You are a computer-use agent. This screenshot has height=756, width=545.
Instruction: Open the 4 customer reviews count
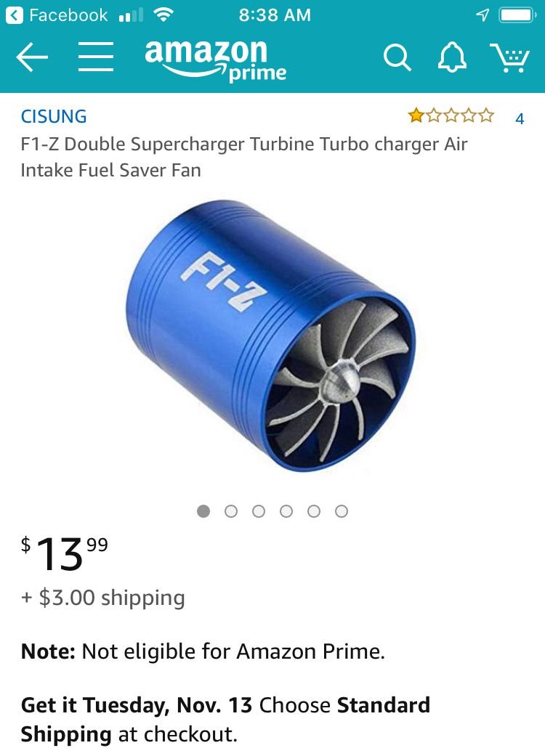[x=519, y=118]
